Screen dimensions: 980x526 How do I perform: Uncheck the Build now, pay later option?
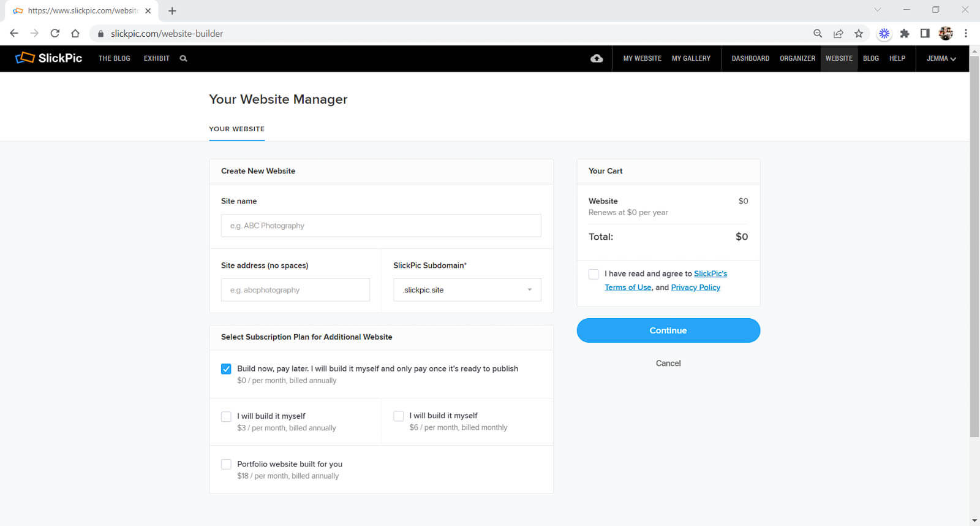click(226, 369)
